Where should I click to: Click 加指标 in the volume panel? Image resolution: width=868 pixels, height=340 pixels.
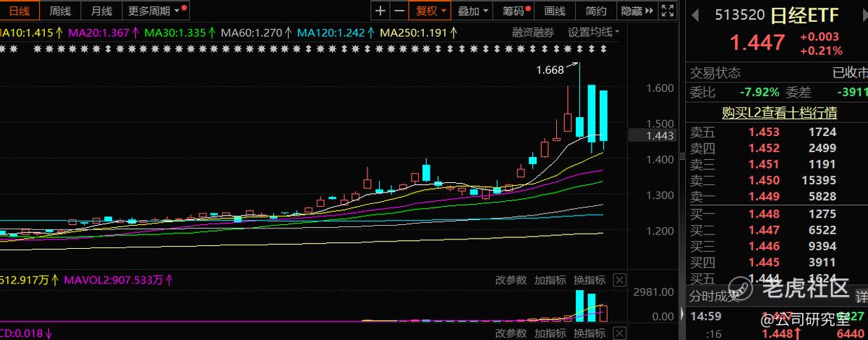click(550, 280)
